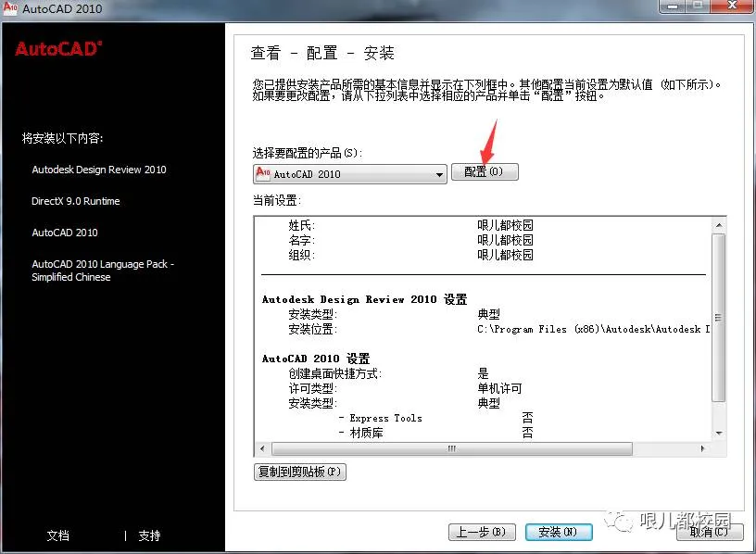
Task: Click the AutoCAD 2010 icon in product dropdown
Action: 263,173
